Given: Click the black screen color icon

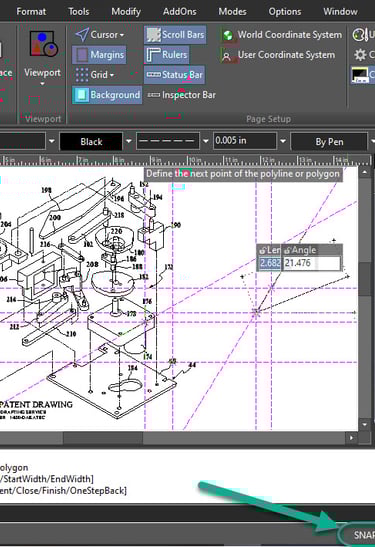Looking at the screenshot, I should pos(359,75).
